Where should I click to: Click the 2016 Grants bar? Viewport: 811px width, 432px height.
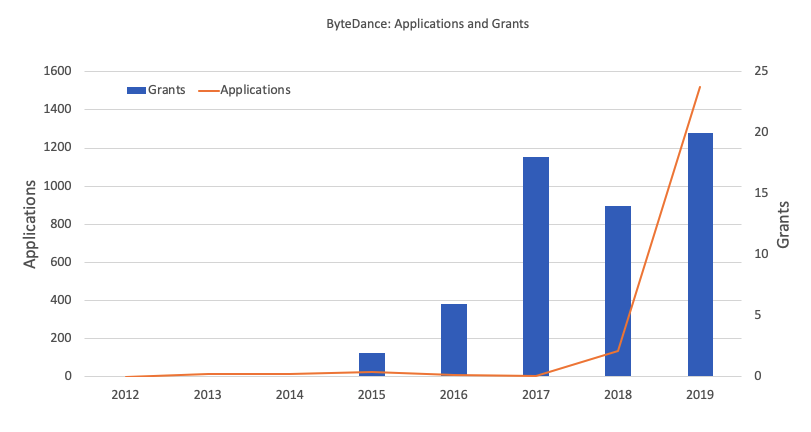click(x=454, y=340)
